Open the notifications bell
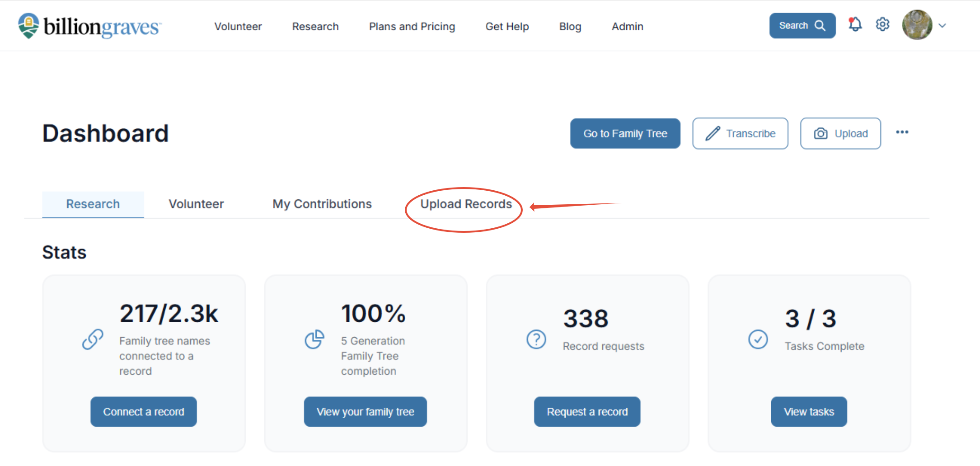Image resolution: width=980 pixels, height=466 pixels. 855,24
